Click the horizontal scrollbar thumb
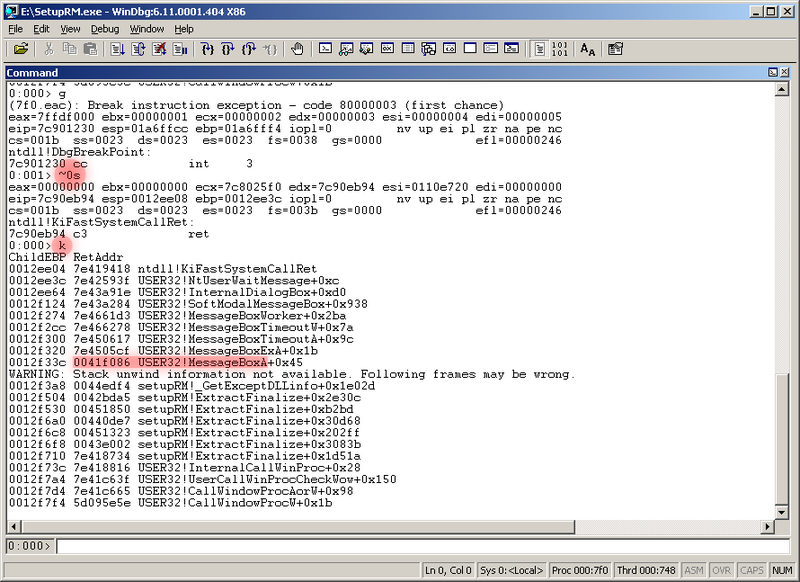Image resolution: width=800 pixels, height=582 pixels. tap(298, 526)
